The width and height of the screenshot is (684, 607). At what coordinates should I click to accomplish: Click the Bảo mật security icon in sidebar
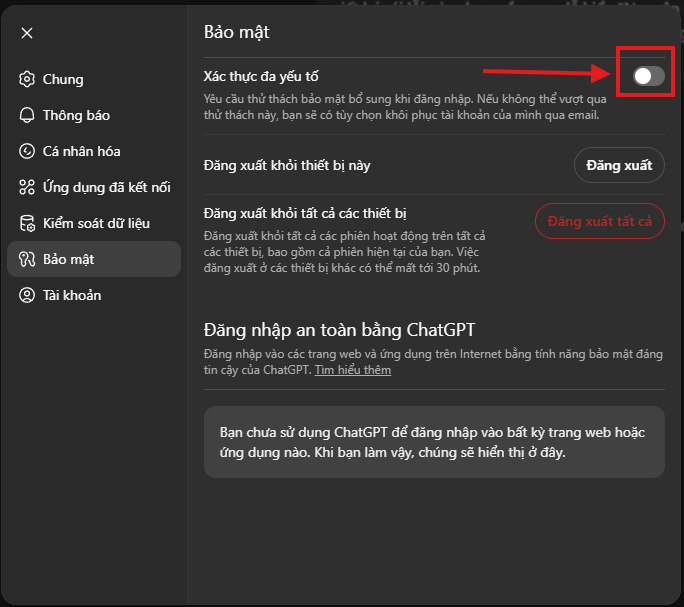pyautogui.click(x=27, y=259)
